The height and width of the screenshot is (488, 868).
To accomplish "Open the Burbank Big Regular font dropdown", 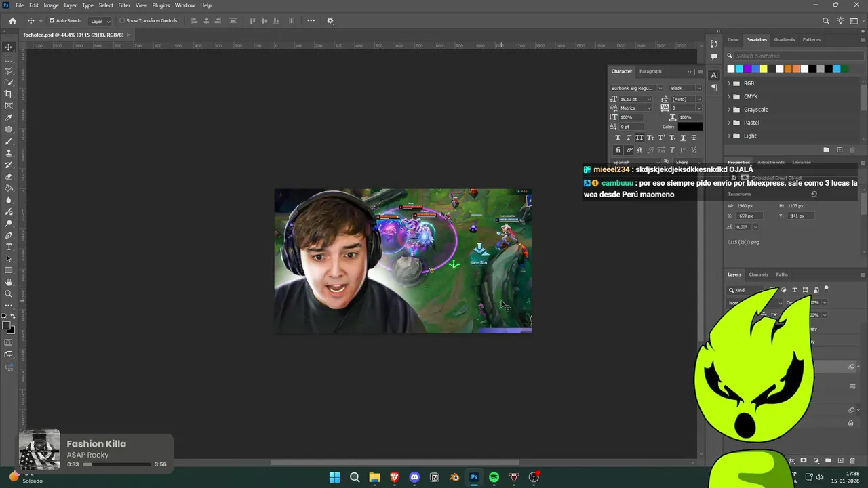I will coord(636,88).
